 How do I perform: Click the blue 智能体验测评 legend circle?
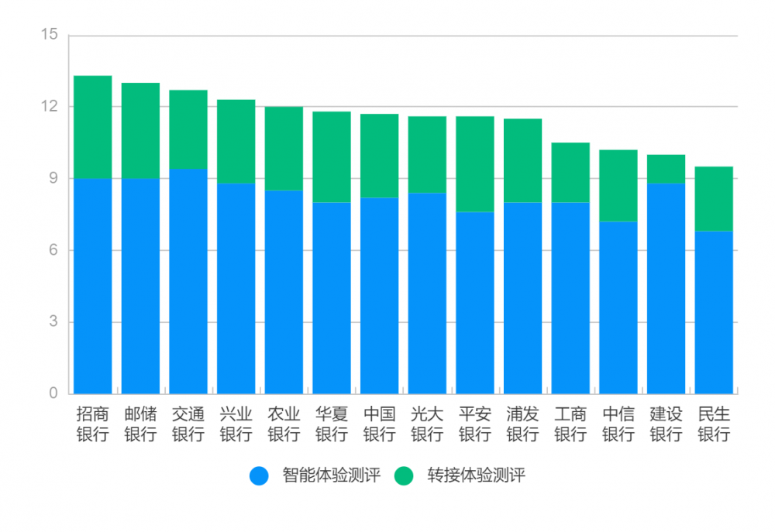(259, 475)
